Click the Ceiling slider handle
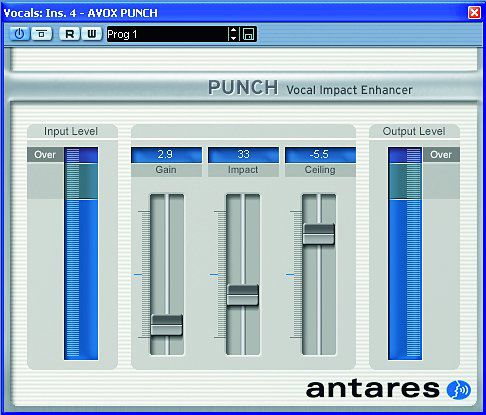This screenshot has height=415, width=486. 319,234
